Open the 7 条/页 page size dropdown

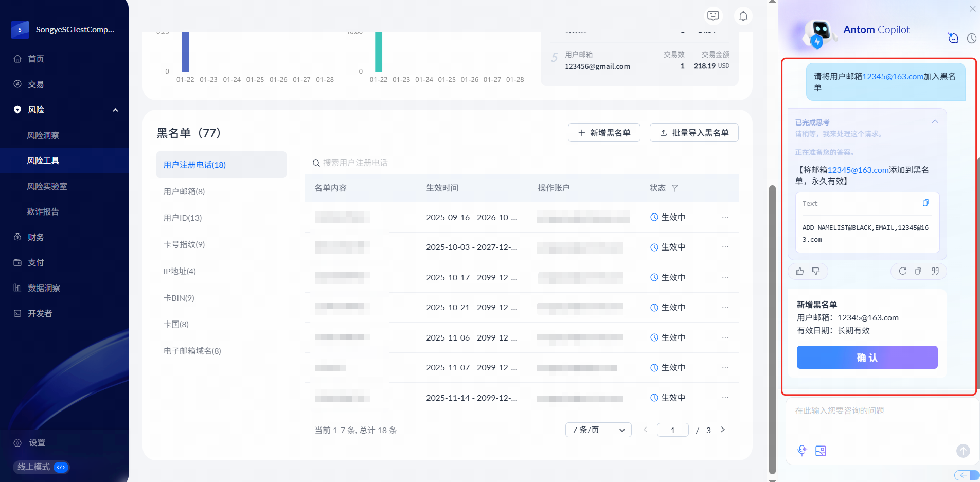(598, 430)
